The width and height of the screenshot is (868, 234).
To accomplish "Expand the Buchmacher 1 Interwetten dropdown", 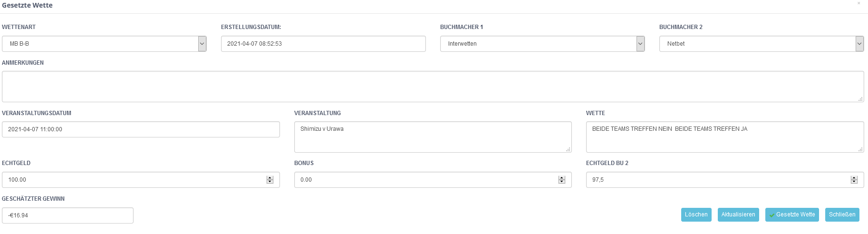I will (x=640, y=44).
